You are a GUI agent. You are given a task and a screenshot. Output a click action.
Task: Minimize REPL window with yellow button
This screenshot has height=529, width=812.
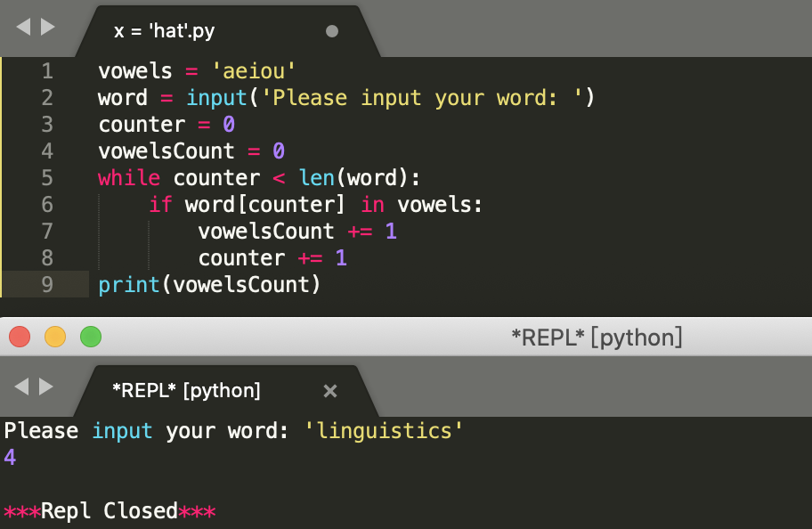click(55, 337)
